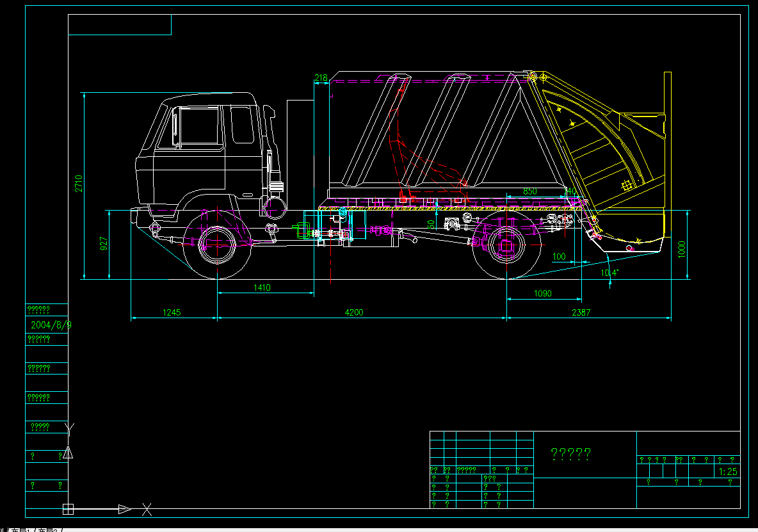Select the arrowhead symbol along the bottom border

124,510
